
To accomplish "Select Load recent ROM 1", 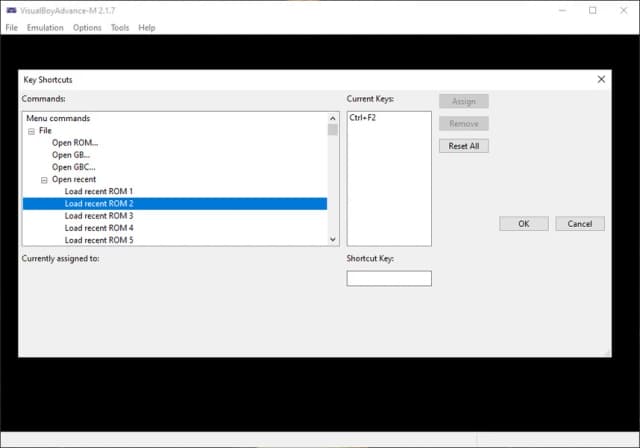I will (99, 191).
